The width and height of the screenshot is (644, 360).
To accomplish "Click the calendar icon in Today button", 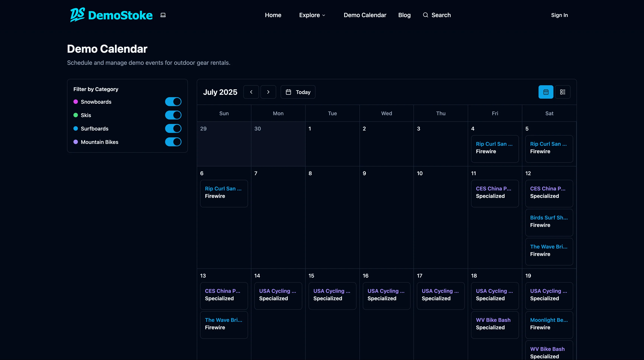I will coord(288,92).
